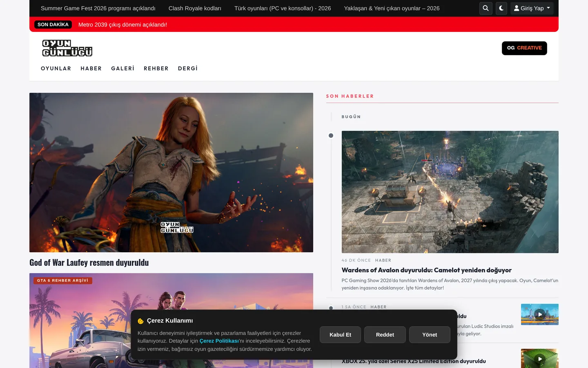This screenshot has width=588, height=368.
Task: Toggle dark mode moon icon
Action: point(501,8)
